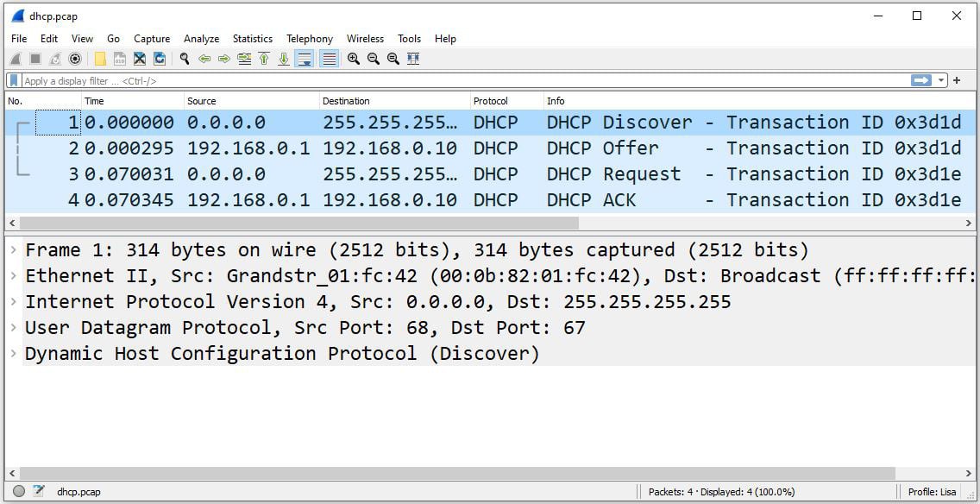Close this capture file toolbar icon

pyautogui.click(x=140, y=59)
